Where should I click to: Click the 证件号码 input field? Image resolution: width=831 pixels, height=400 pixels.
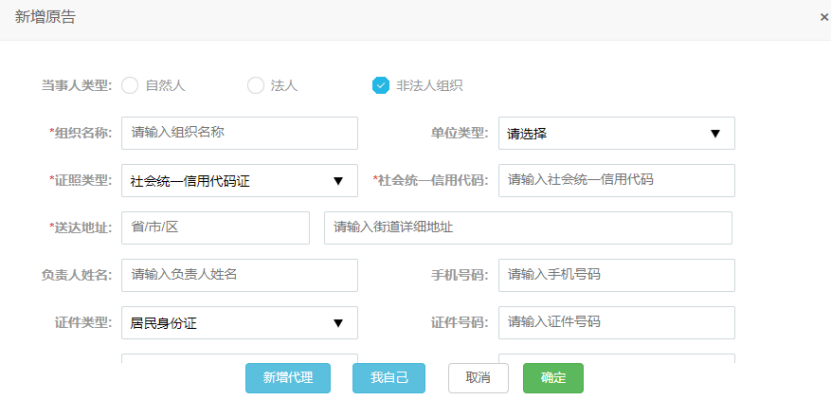616,323
